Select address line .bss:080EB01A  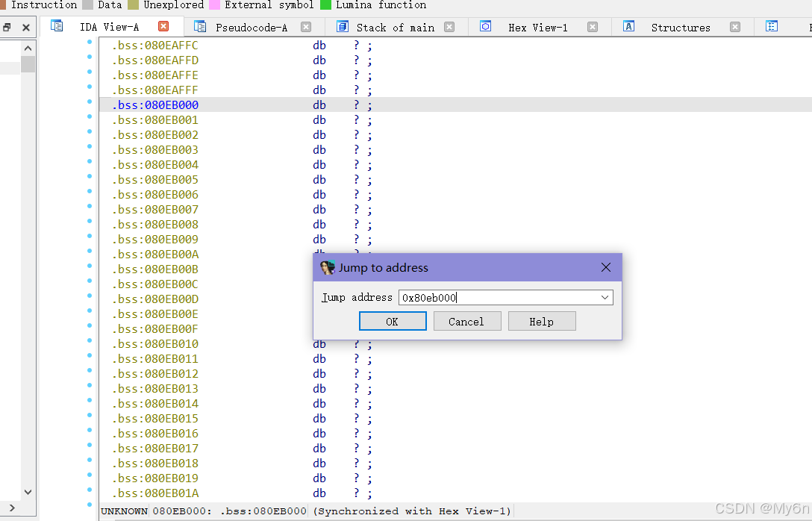tap(155, 493)
